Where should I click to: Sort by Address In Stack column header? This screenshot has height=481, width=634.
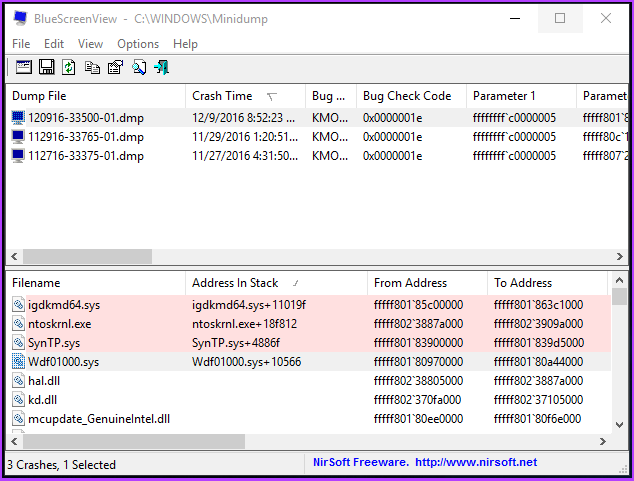point(277,283)
